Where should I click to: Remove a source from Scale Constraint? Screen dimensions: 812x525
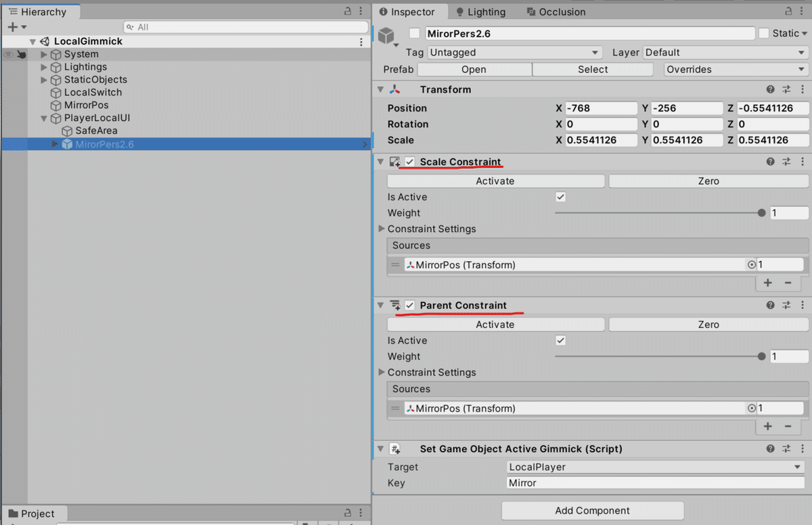coord(788,283)
